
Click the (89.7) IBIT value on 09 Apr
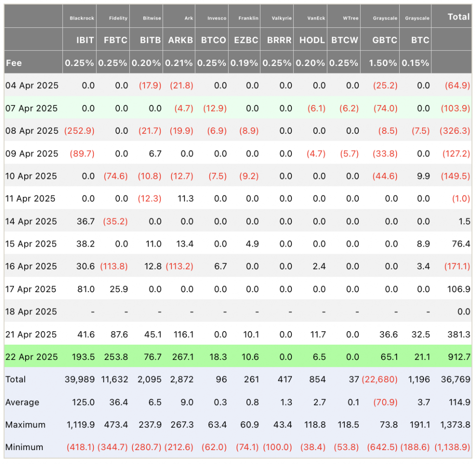click(x=82, y=153)
